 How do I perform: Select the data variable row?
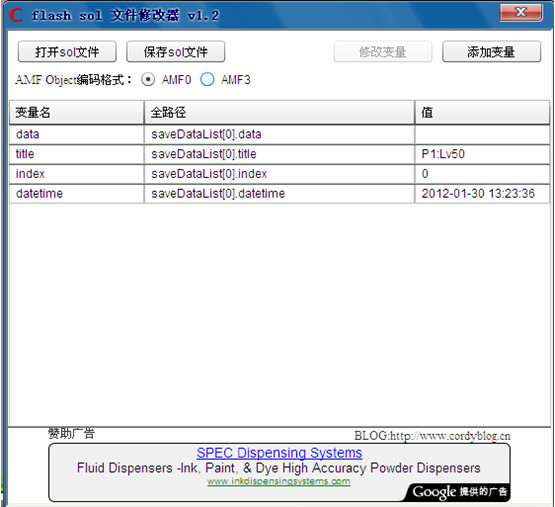(279, 135)
